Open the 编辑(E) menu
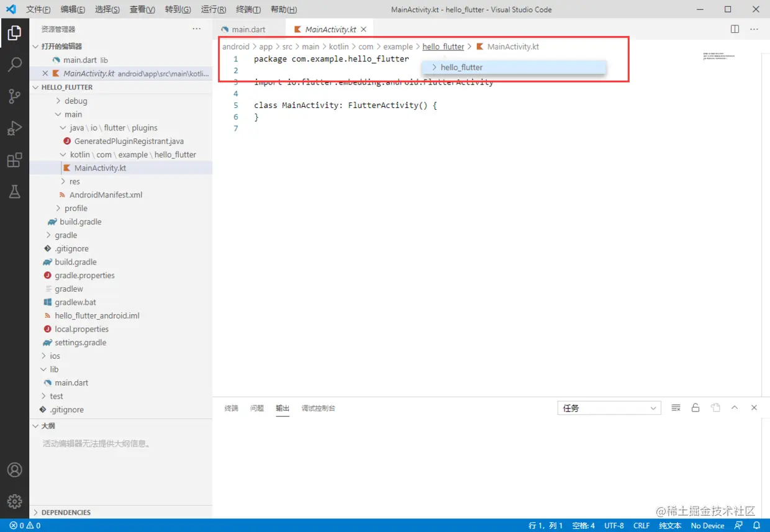Viewport: 770px width, 532px height. (73, 9)
